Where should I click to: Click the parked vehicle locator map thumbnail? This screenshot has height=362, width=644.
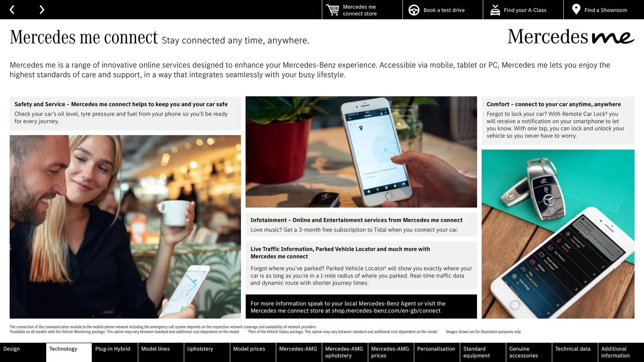point(361,152)
